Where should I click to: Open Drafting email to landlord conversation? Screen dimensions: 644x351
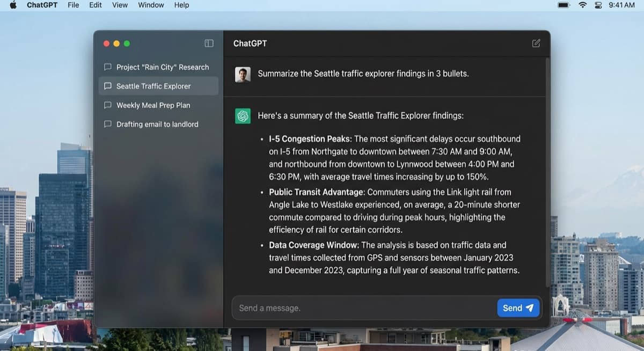pyautogui.click(x=157, y=124)
